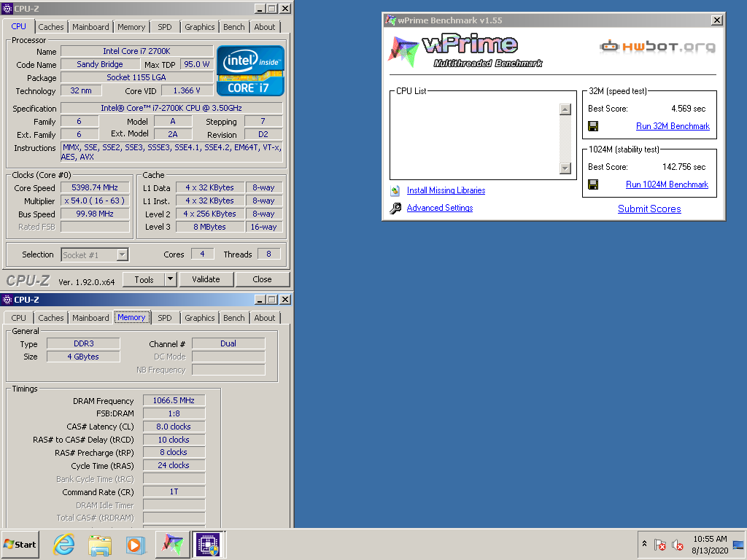Screen dimensions: 747x560
Task: Click the Multiplier x 54.0 value
Action: pyautogui.click(x=95, y=201)
